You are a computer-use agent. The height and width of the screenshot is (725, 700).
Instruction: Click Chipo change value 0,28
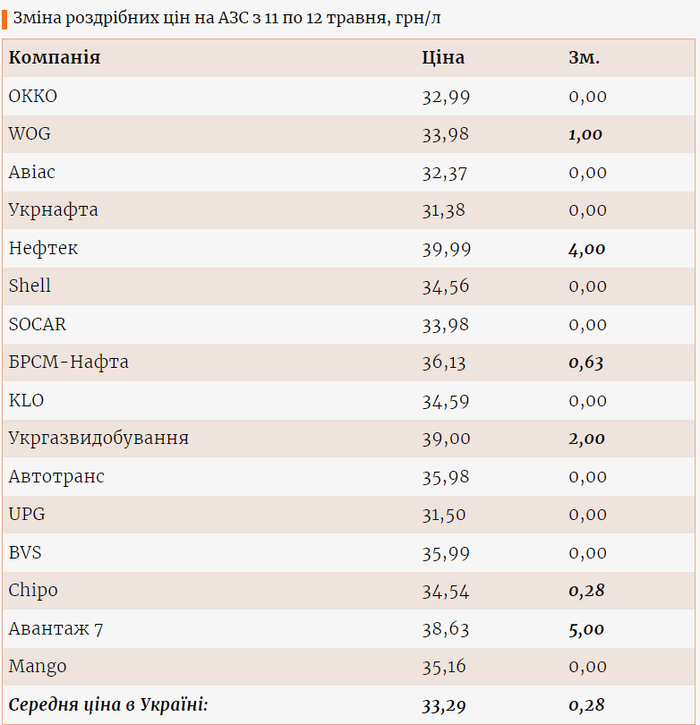586,590
